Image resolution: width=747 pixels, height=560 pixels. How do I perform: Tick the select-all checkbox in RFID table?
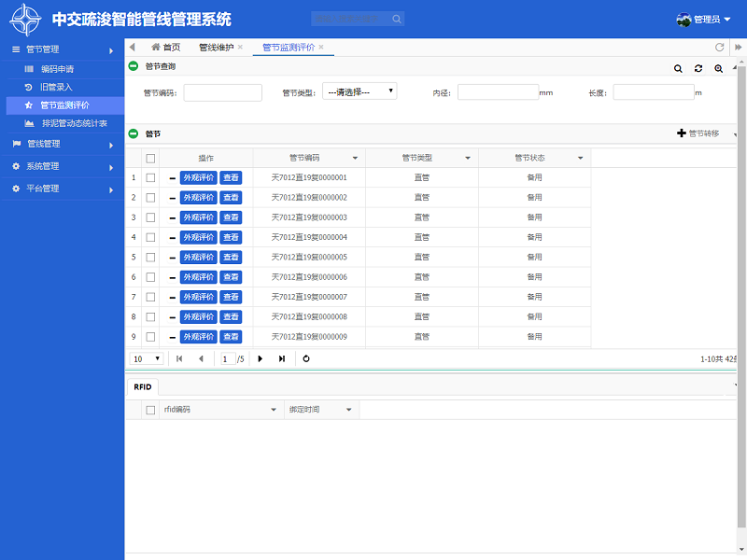[150, 410]
